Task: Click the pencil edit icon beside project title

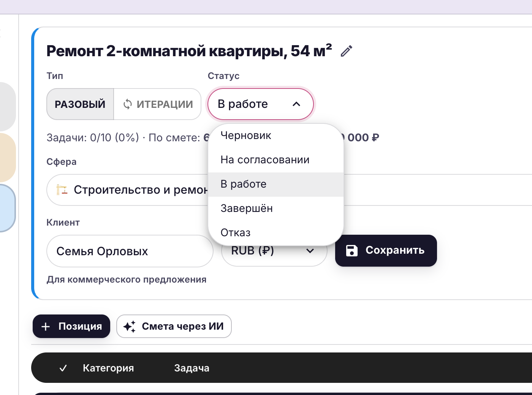Action: pos(346,51)
